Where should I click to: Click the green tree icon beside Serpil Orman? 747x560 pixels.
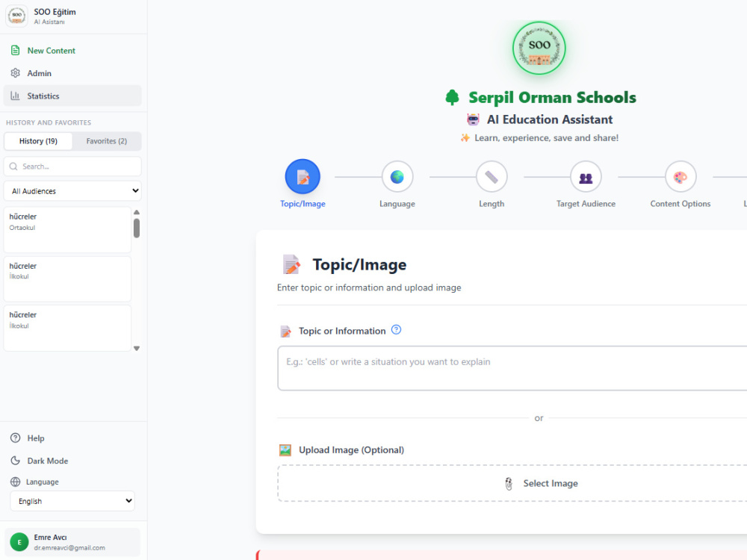pos(452,97)
